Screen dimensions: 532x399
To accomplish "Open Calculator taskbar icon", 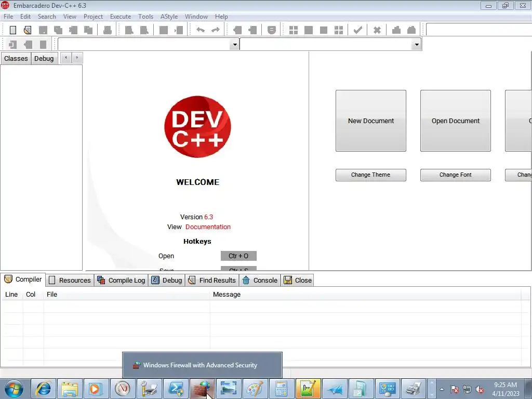I will pyautogui.click(x=281, y=389).
